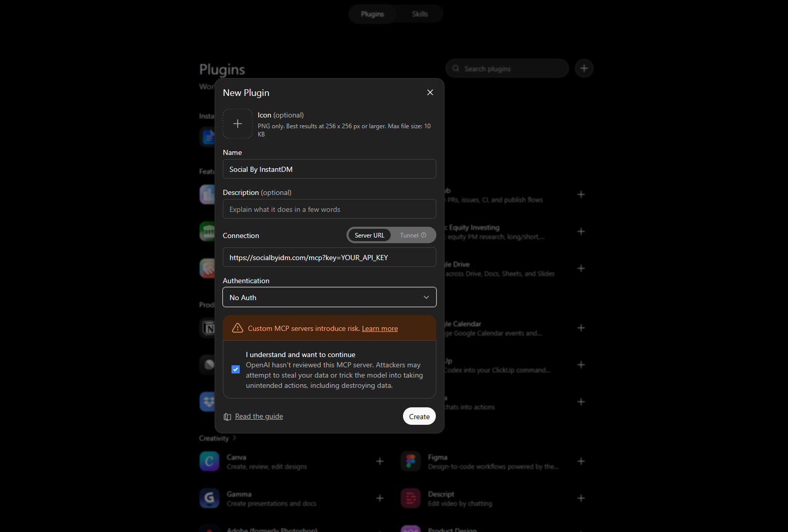Click the Learn more link

click(380, 328)
